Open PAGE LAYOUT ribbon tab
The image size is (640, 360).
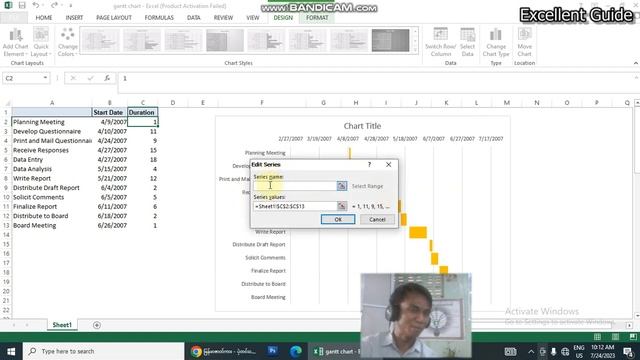(114, 18)
